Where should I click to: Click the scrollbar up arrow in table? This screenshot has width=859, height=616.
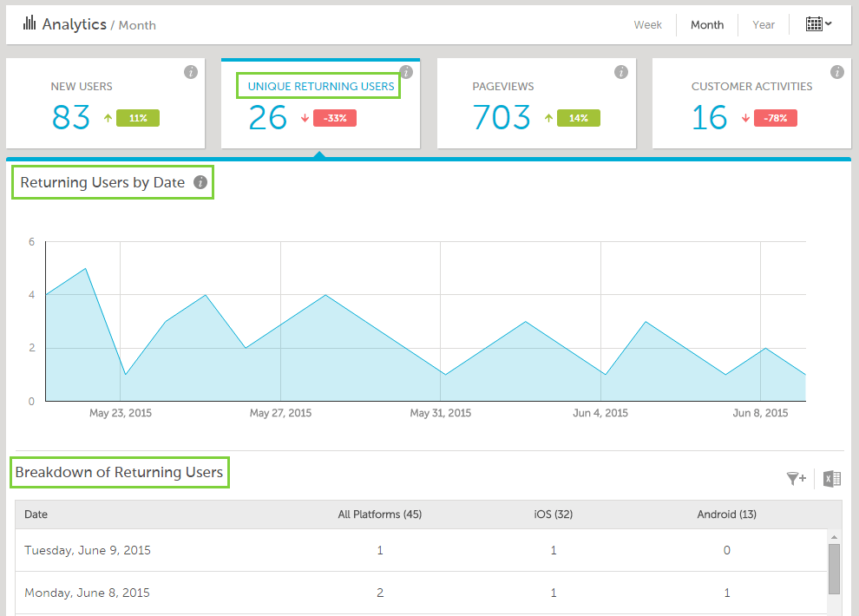point(834,535)
